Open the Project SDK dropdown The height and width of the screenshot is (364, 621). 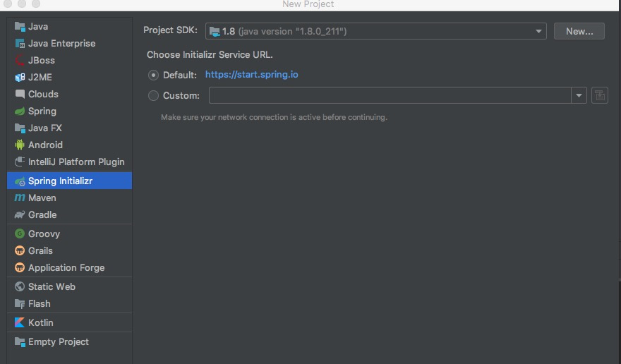376,31
